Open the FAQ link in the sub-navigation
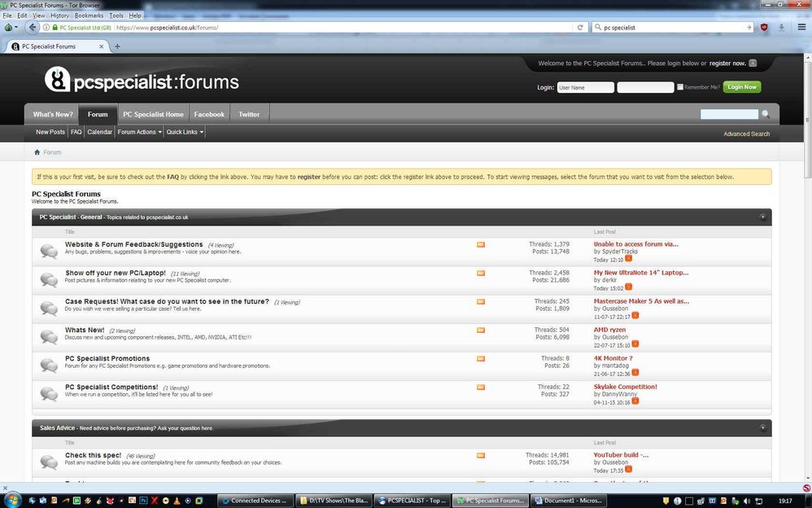Screen dimensions: 812x508 (x=76, y=132)
